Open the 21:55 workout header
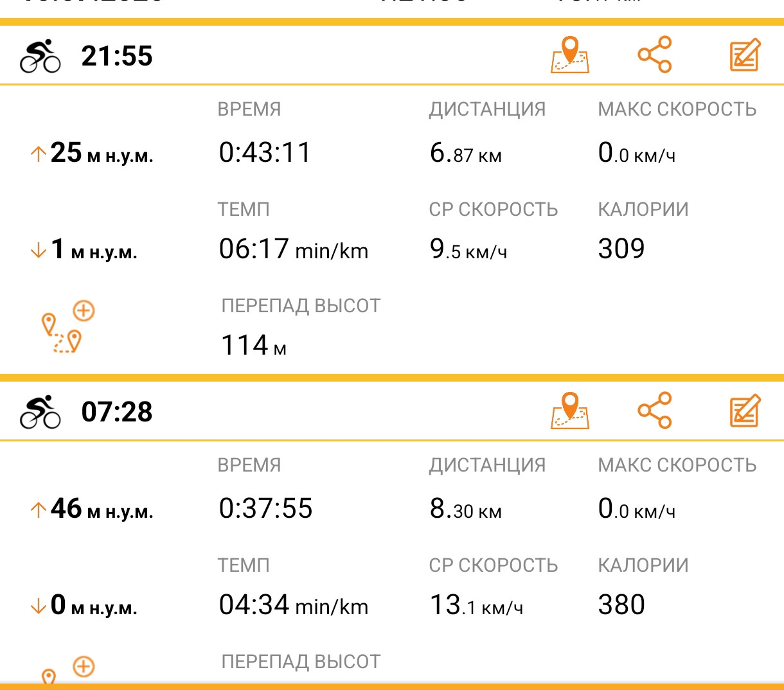 392,55
